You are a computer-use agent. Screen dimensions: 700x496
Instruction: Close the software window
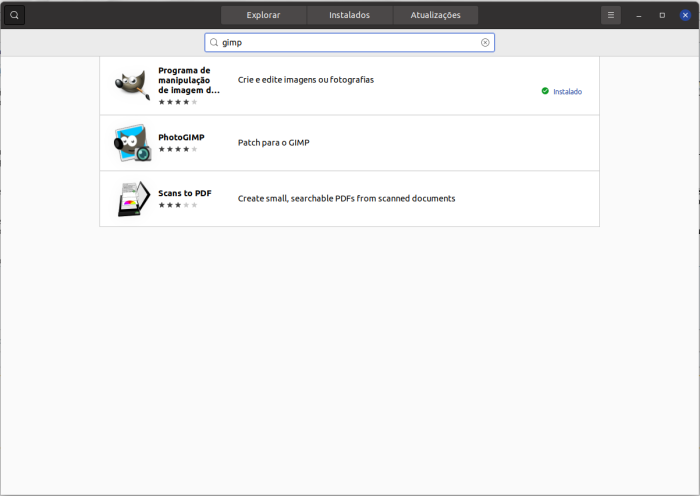(x=685, y=15)
